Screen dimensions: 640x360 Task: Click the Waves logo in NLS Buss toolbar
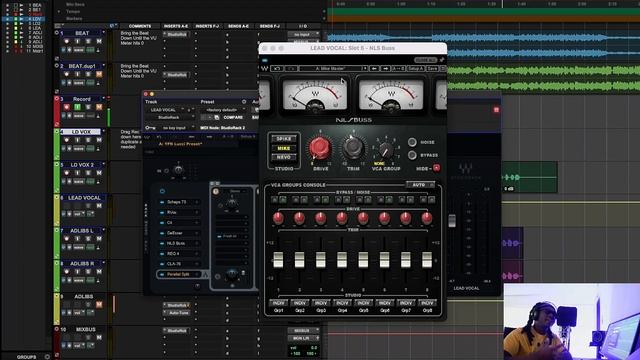click(x=264, y=69)
